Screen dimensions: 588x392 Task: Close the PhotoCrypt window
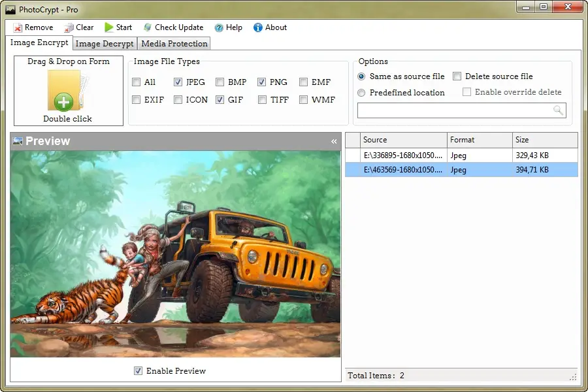pos(568,7)
